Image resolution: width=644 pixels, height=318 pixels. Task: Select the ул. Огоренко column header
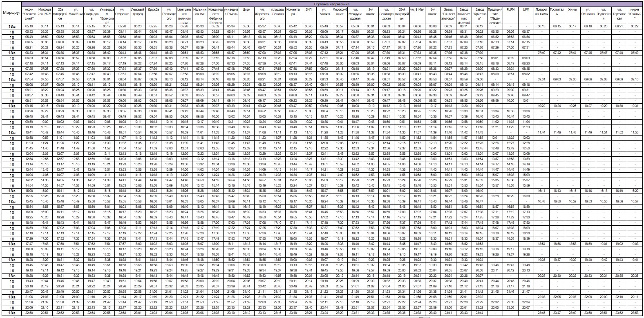(122, 15)
